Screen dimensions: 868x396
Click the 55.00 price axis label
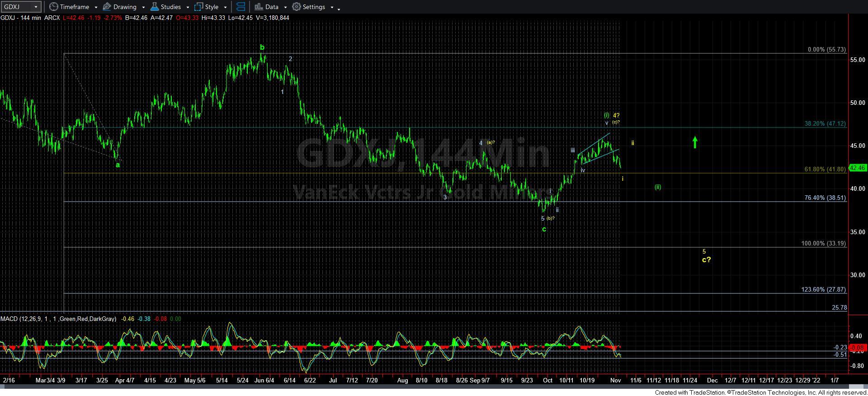pos(859,60)
